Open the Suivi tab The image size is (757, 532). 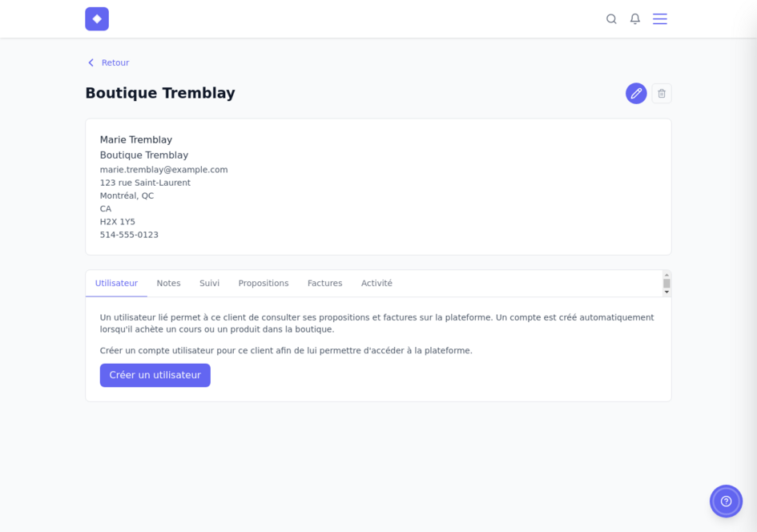[210, 284]
